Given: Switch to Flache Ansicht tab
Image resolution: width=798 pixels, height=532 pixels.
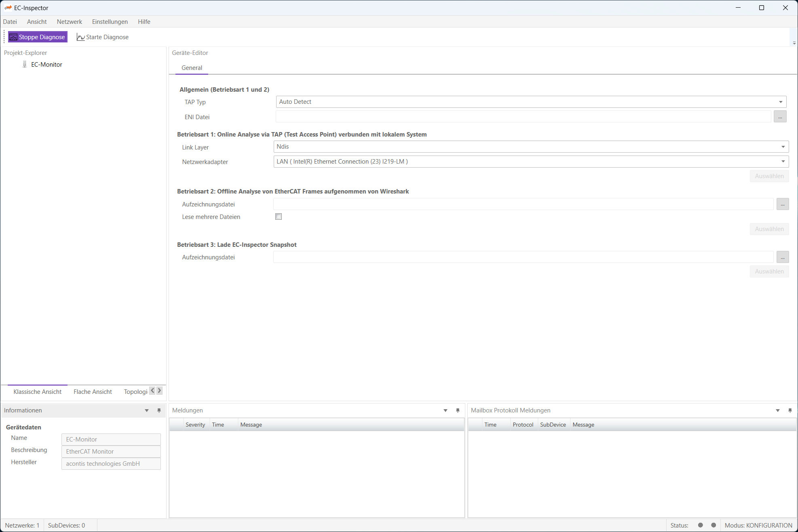Looking at the screenshot, I should [93, 391].
